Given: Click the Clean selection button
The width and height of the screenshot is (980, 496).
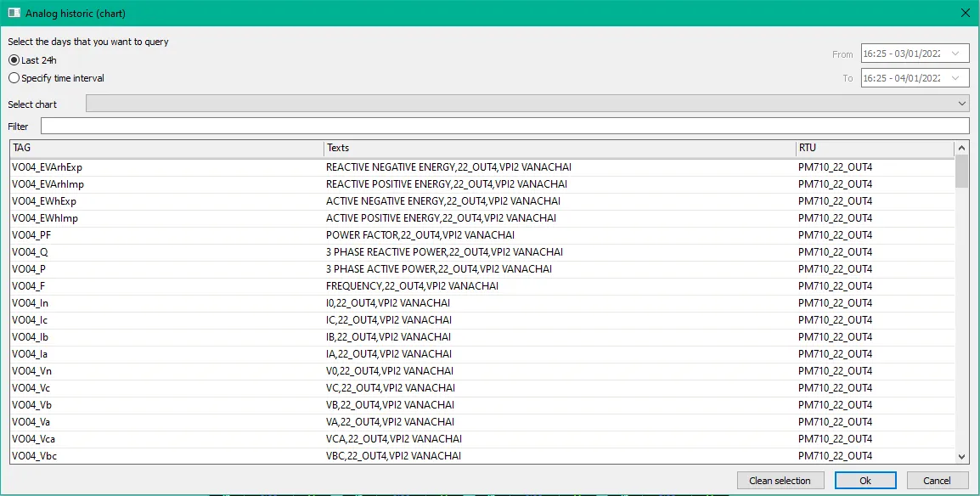Looking at the screenshot, I should pyautogui.click(x=780, y=481).
